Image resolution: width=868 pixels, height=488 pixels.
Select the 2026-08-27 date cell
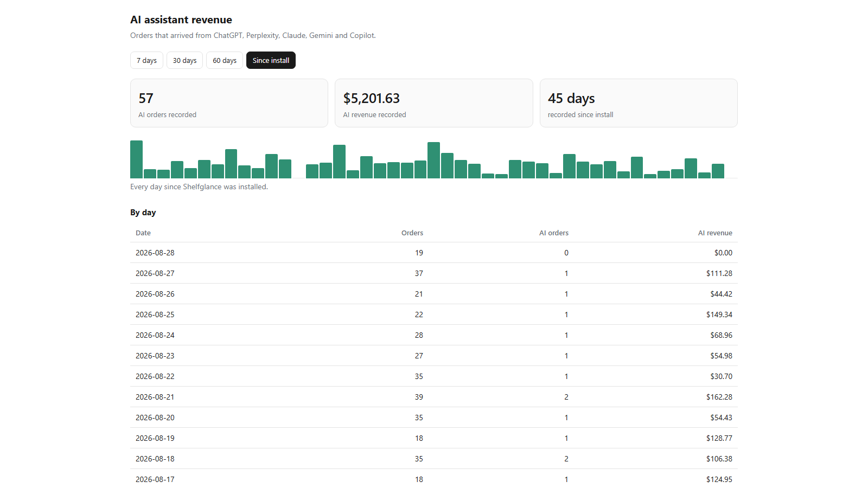pos(155,273)
